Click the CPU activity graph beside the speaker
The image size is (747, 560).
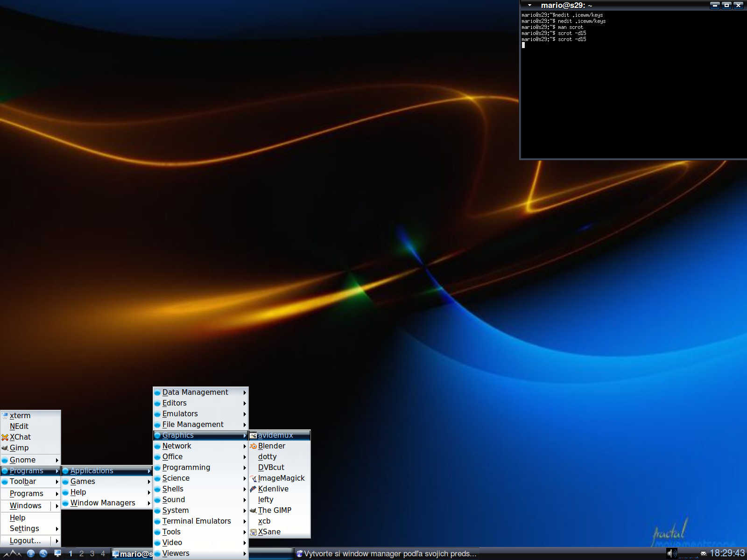click(688, 553)
